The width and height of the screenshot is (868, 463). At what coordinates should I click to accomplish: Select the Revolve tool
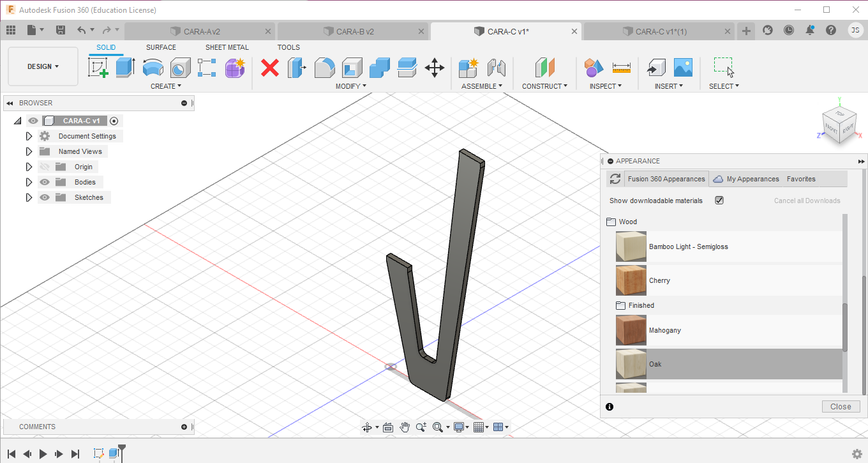(x=153, y=67)
